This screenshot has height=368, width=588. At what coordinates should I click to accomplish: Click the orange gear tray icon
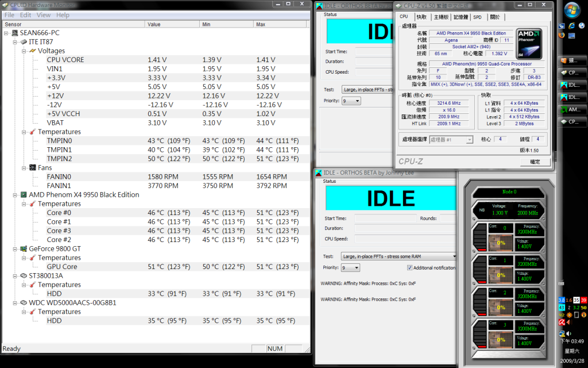(569, 315)
